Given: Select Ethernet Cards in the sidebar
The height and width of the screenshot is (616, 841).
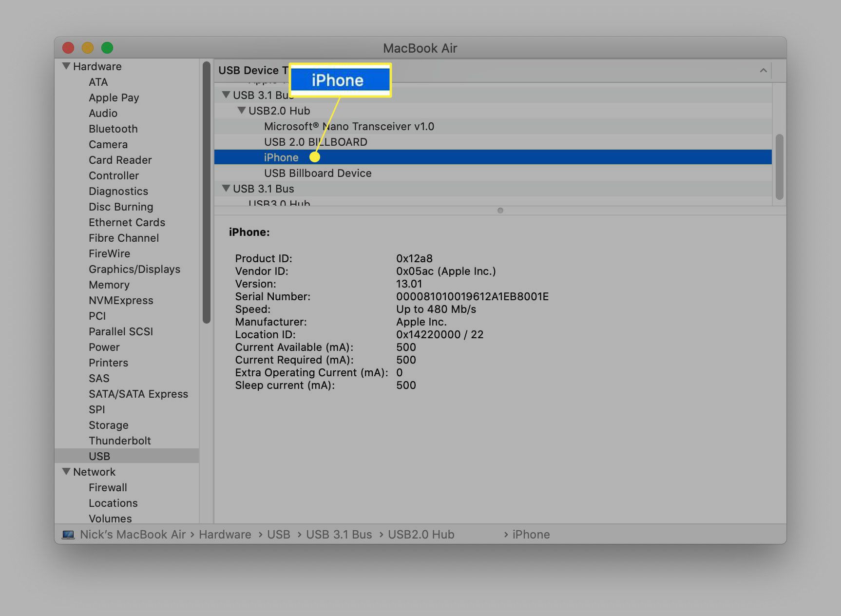Looking at the screenshot, I should coord(127,222).
